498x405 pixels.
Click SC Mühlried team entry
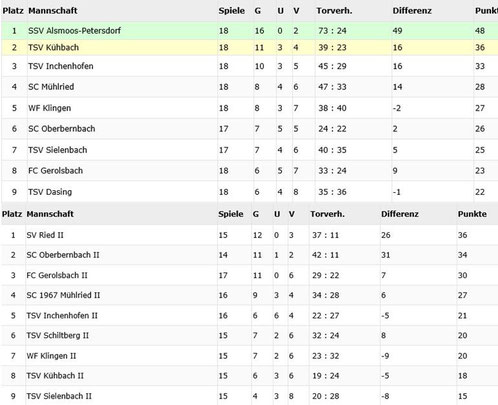click(x=51, y=87)
